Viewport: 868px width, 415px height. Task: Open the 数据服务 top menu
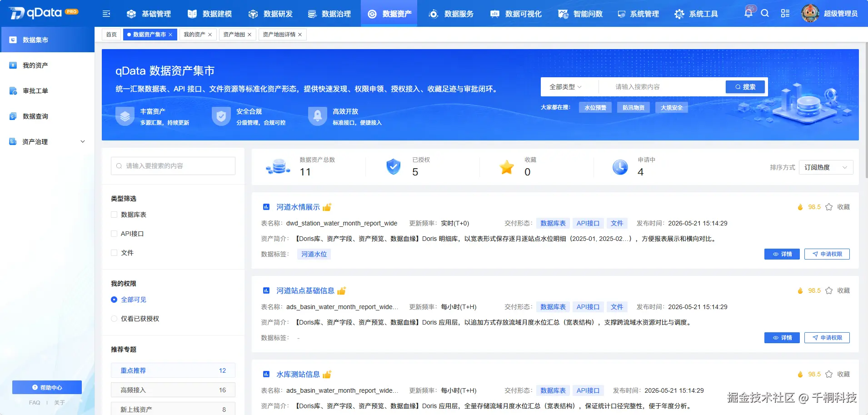coord(451,14)
